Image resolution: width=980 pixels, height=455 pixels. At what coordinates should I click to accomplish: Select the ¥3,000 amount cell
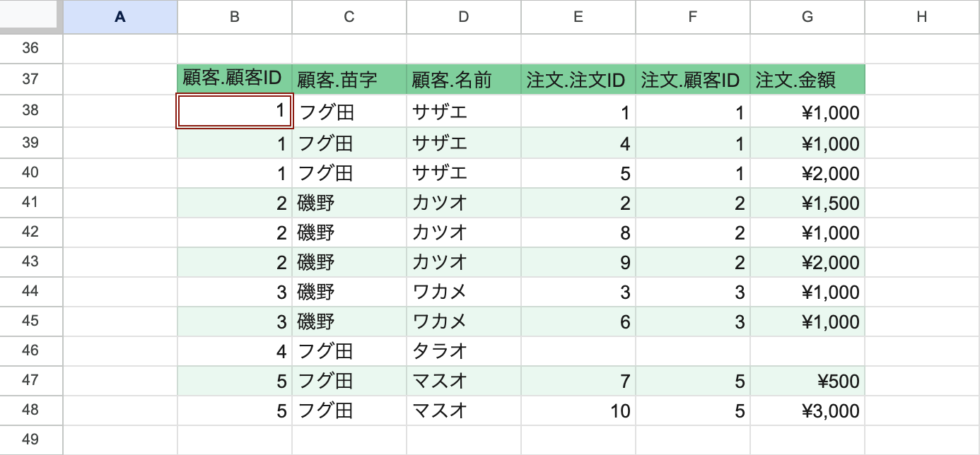pyautogui.click(x=807, y=410)
